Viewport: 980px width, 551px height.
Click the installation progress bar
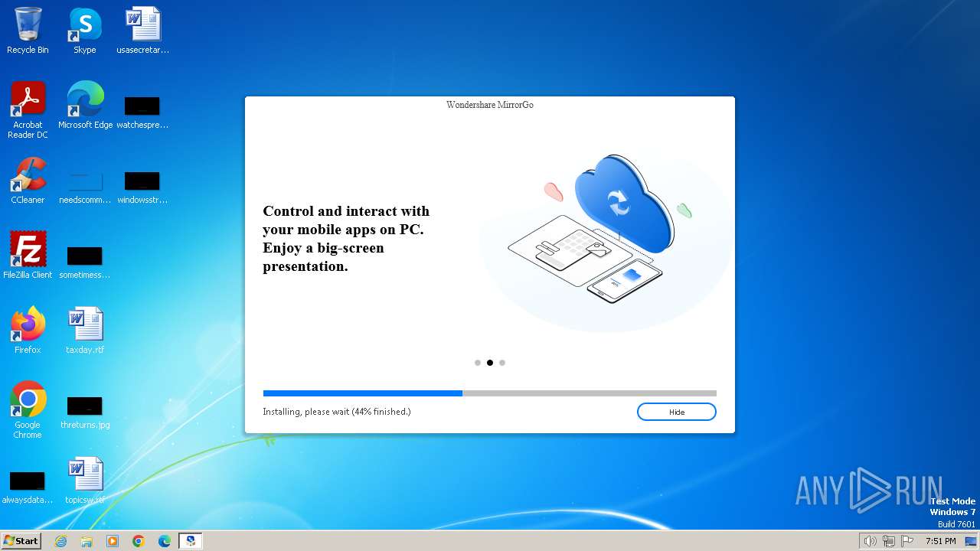(x=490, y=393)
